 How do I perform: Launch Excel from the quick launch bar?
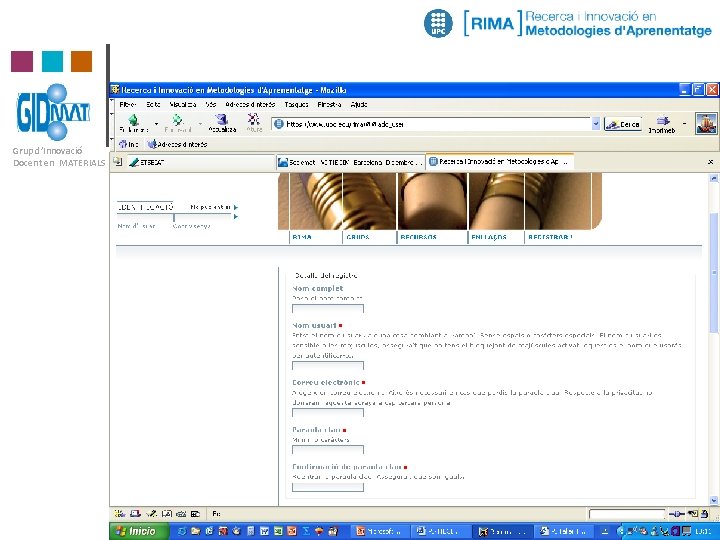click(x=278, y=531)
